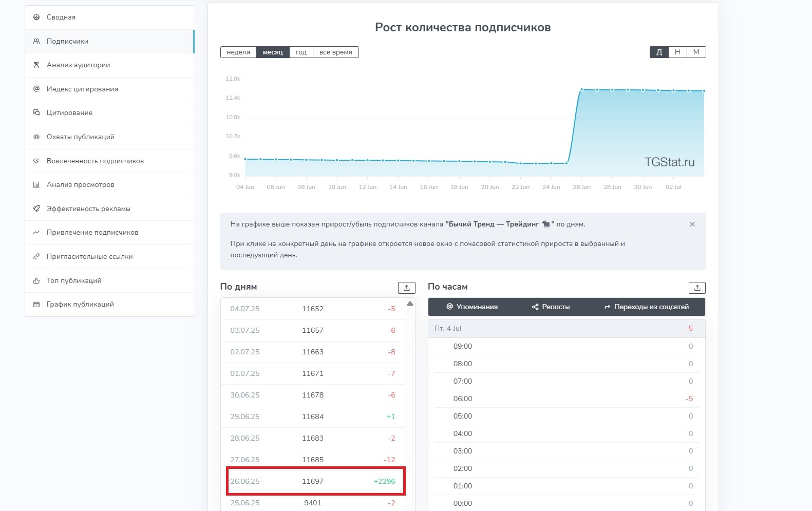This screenshot has height=511, width=812.
Task: Open the Упоминания tab
Action: tap(472, 307)
